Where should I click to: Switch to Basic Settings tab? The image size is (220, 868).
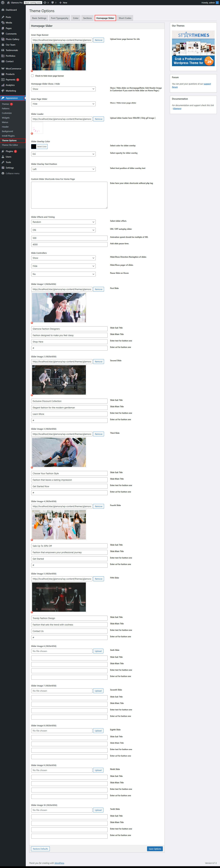[x=39, y=18]
